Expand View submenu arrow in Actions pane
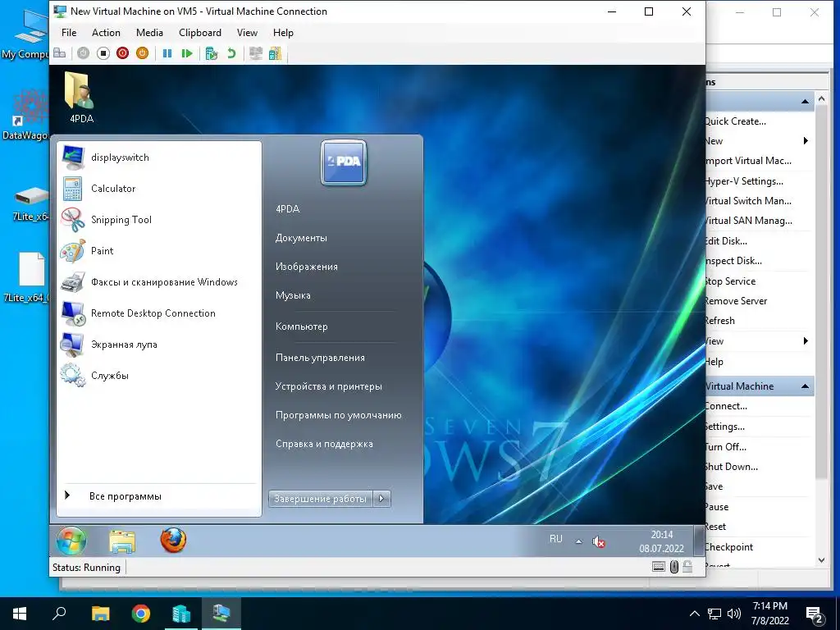This screenshot has height=630, width=840. [806, 341]
